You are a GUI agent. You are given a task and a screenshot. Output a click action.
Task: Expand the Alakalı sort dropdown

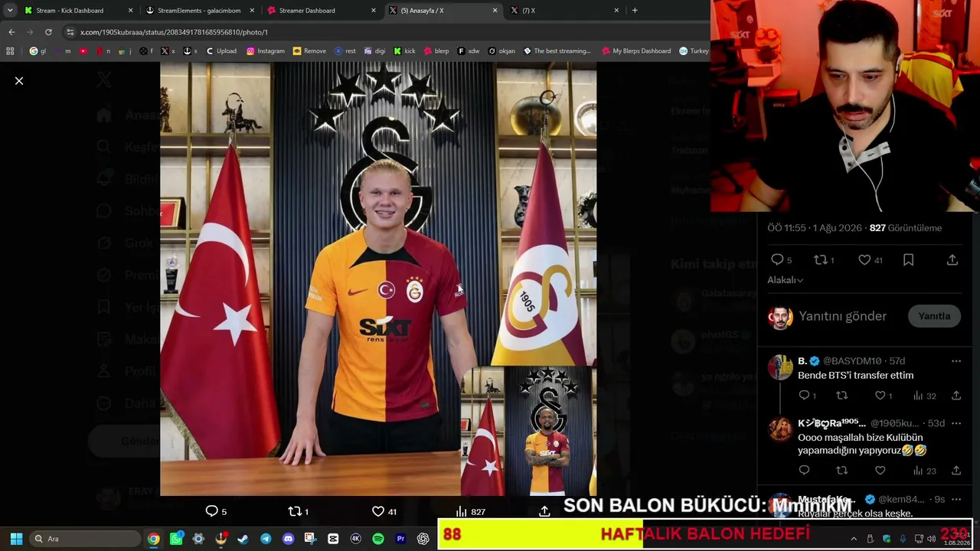tap(786, 280)
